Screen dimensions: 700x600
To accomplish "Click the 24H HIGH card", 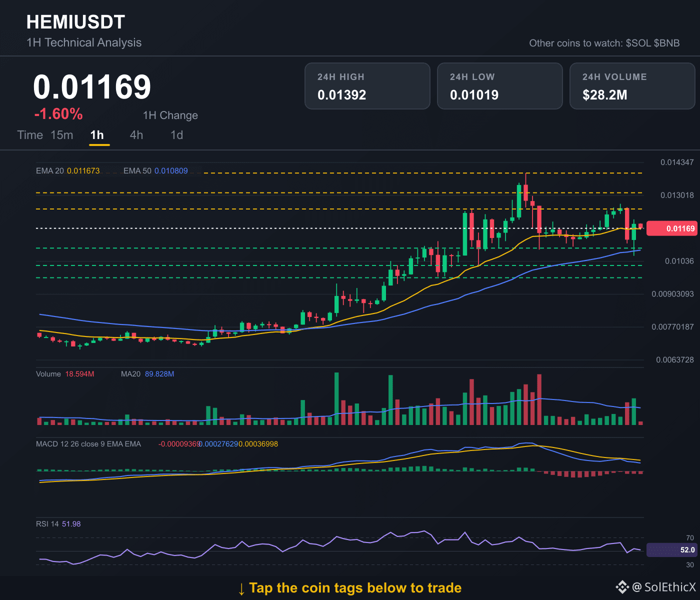I will (x=367, y=86).
